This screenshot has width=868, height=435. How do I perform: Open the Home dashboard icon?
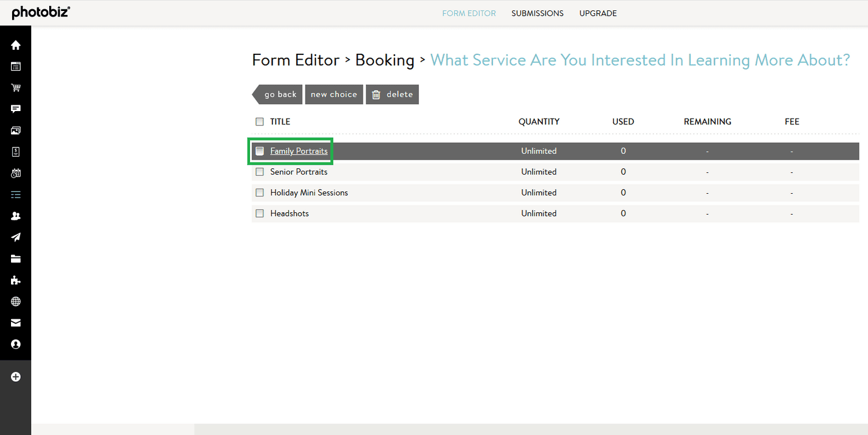pos(16,45)
